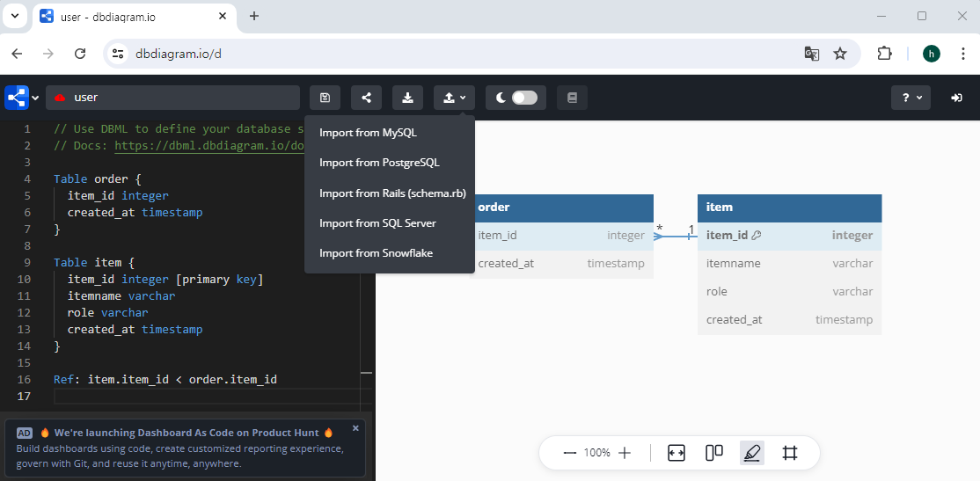Open the docs book icon
Image resolution: width=980 pixels, height=481 pixels.
click(x=572, y=98)
